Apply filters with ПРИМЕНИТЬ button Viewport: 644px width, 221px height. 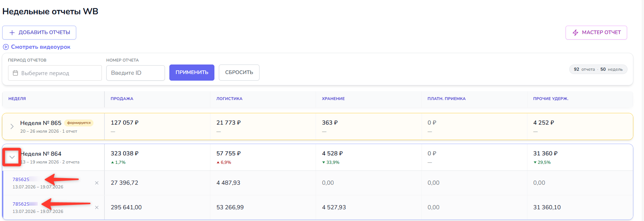(x=192, y=73)
